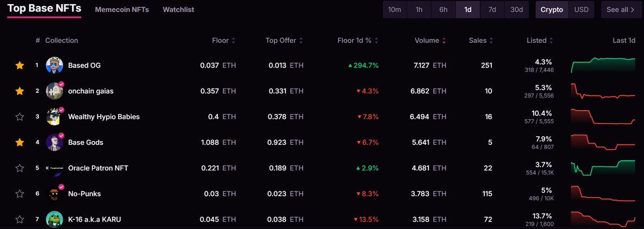644x229 pixels.
Task: View Base Gods 1d sparkline chart
Action: 603,143
